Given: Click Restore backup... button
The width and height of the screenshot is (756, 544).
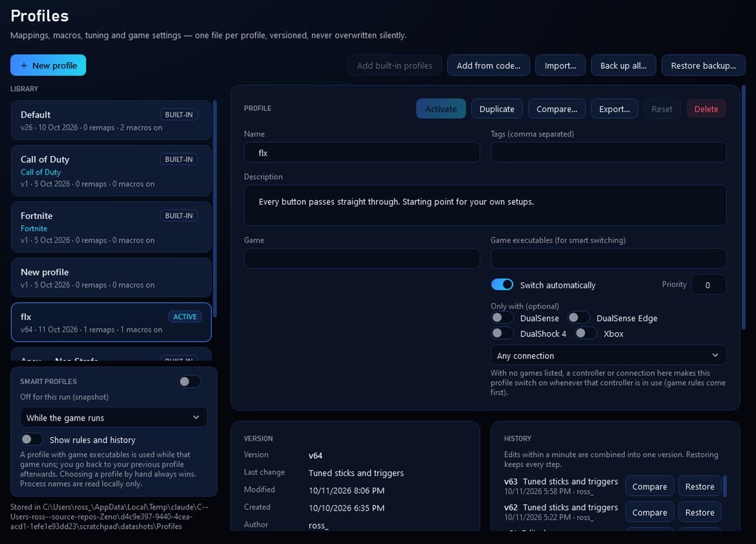Looking at the screenshot, I should (x=703, y=66).
